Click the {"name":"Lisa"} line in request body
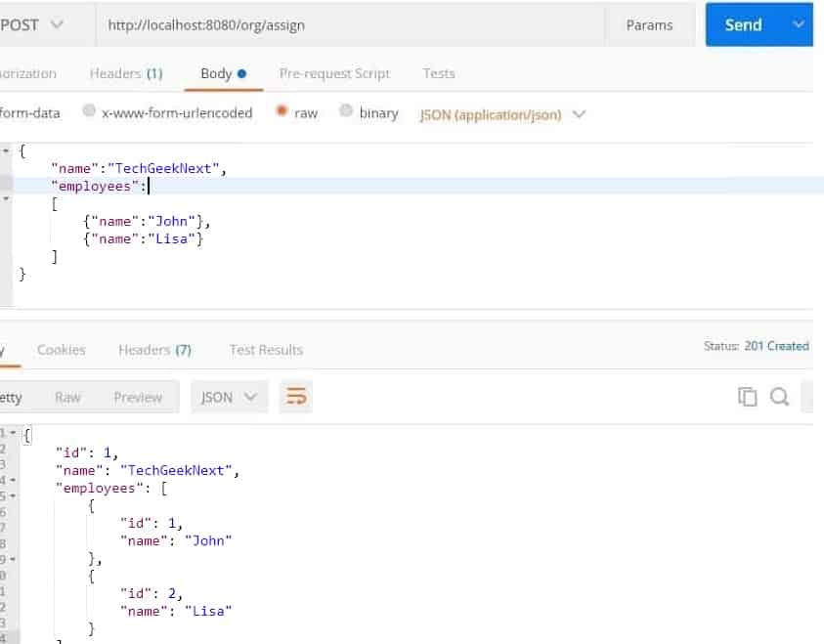This screenshot has height=644, width=824. coord(143,239)
